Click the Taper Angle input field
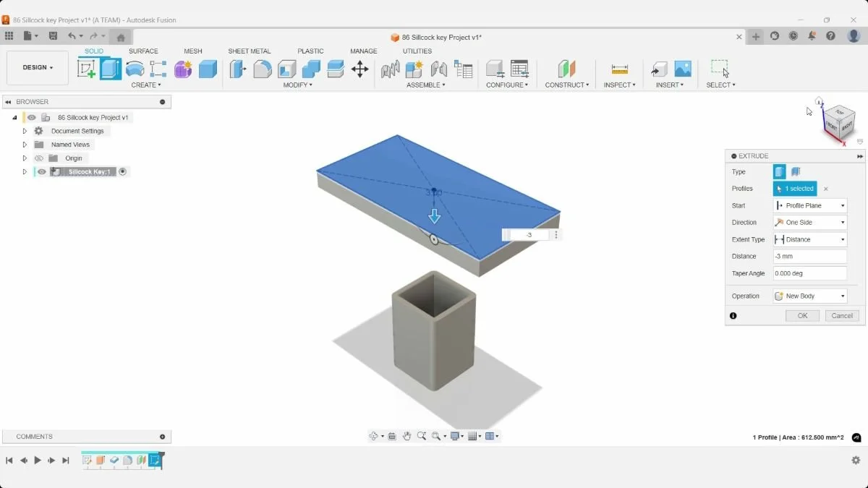Viewport: 868px width, 488px height. (x=810, y=273)
